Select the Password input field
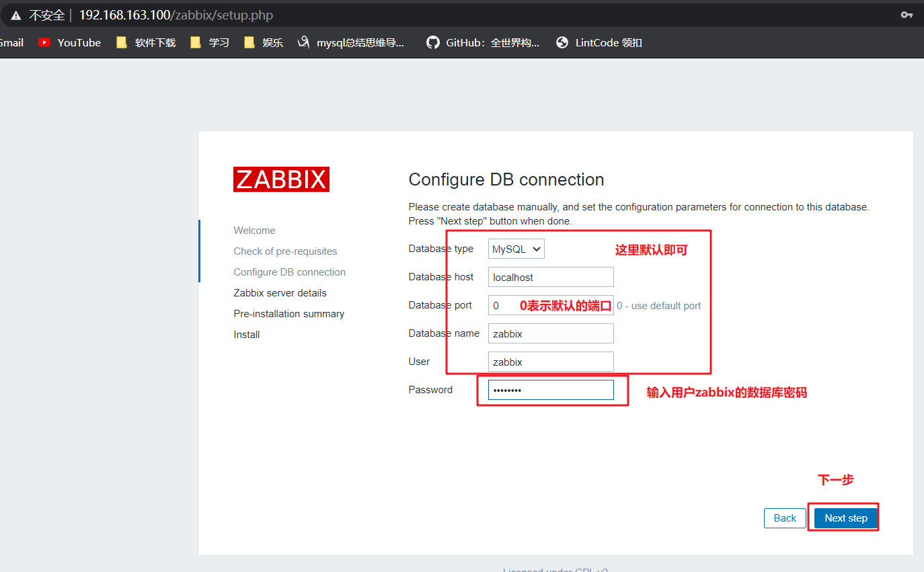The image size is (924, 572). point(551,389)
